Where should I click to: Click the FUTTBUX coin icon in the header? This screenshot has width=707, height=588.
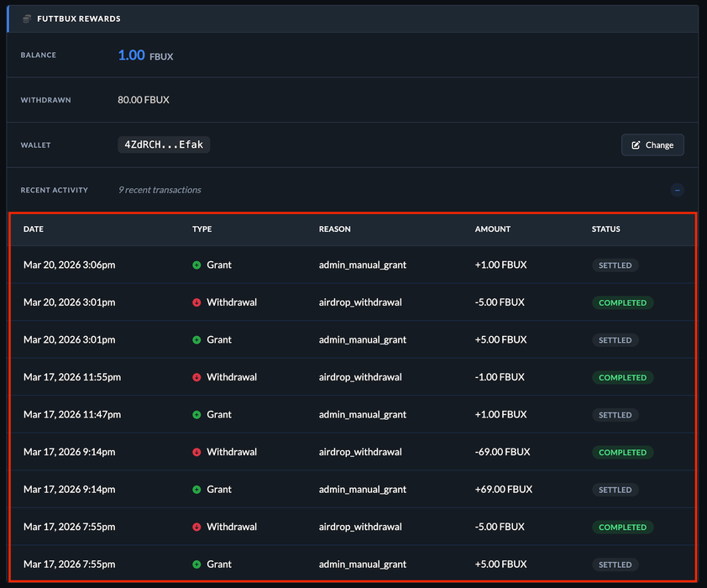pyautogui.click(x=27, y=18)
